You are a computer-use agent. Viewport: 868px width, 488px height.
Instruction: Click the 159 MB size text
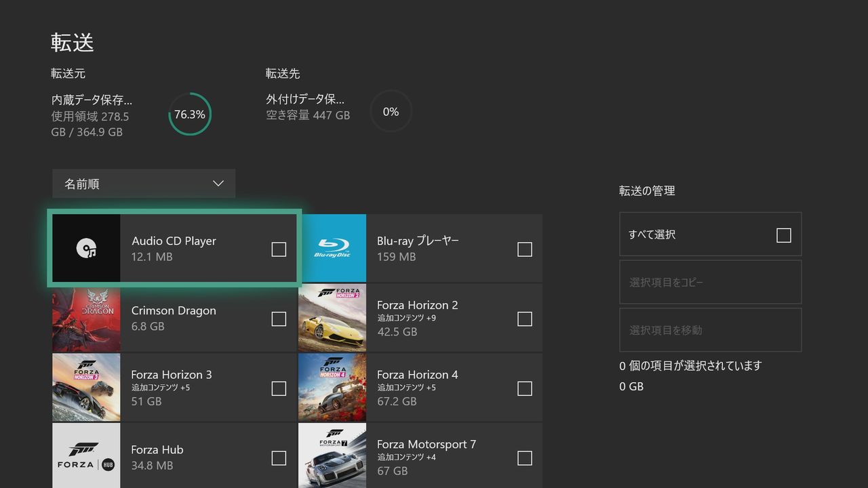(x=397, y=257)
